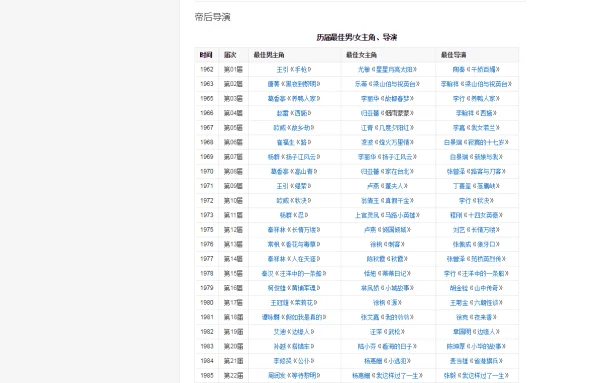Open director link 麦当雄
This screenshot has height=383, width=600.
point(459,361)
